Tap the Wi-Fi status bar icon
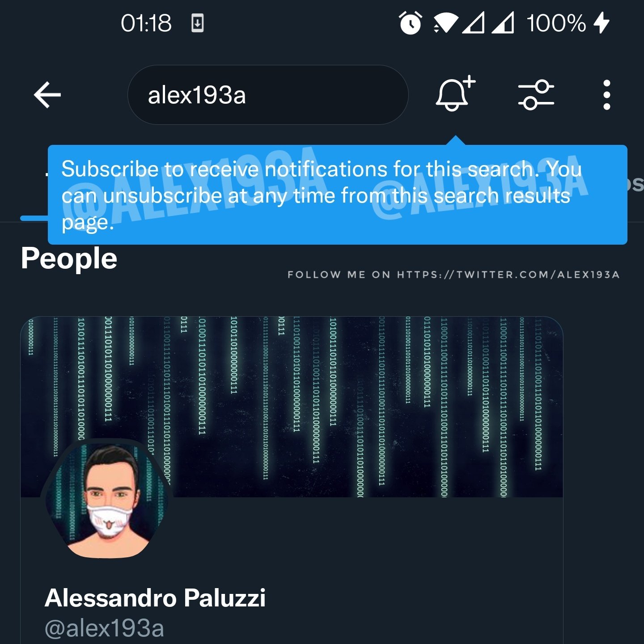The width and height of the screenshot is (644, 644). [x=445, y=23]
